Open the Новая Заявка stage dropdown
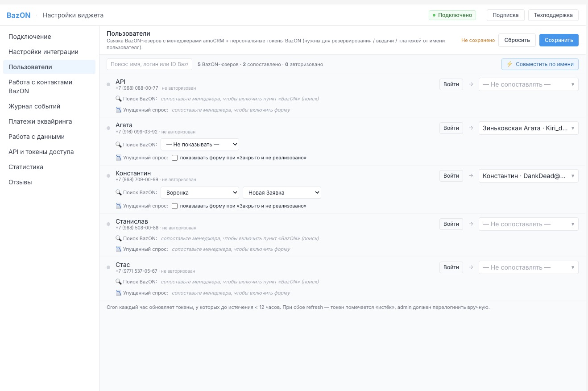The image size is (588, 391). 282,192
